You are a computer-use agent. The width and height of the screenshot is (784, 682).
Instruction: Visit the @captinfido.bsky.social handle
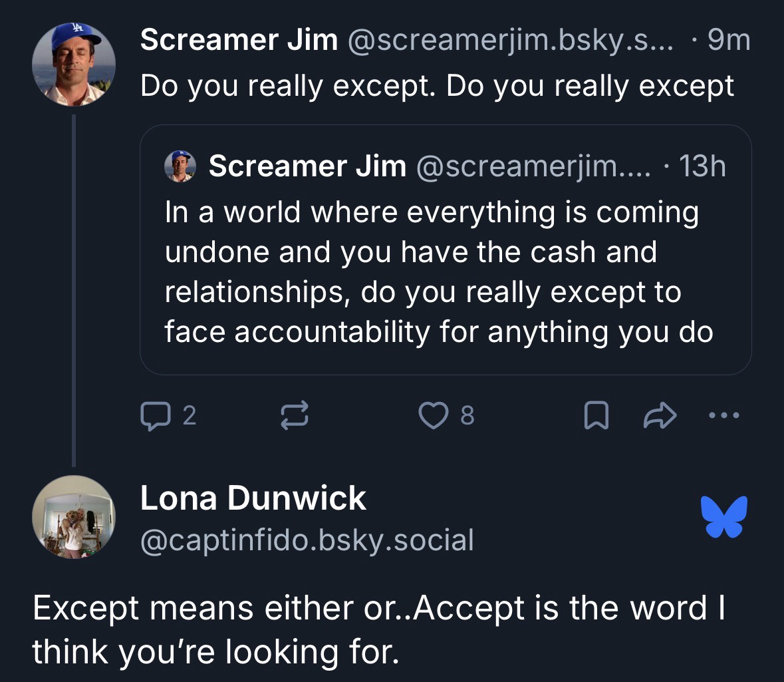click(x=307, y=540)
